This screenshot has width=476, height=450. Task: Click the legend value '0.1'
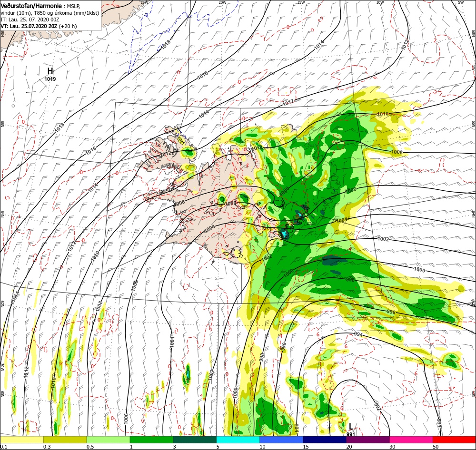point(4,447)
